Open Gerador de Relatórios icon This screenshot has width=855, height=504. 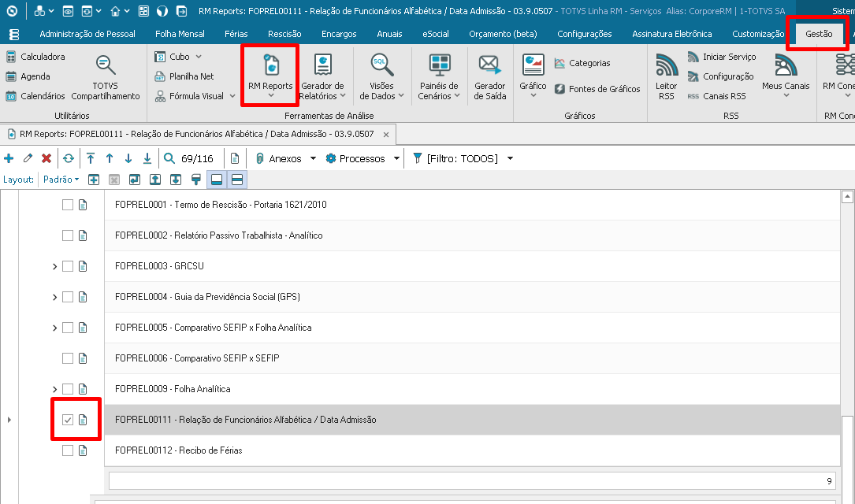point(323,65)
